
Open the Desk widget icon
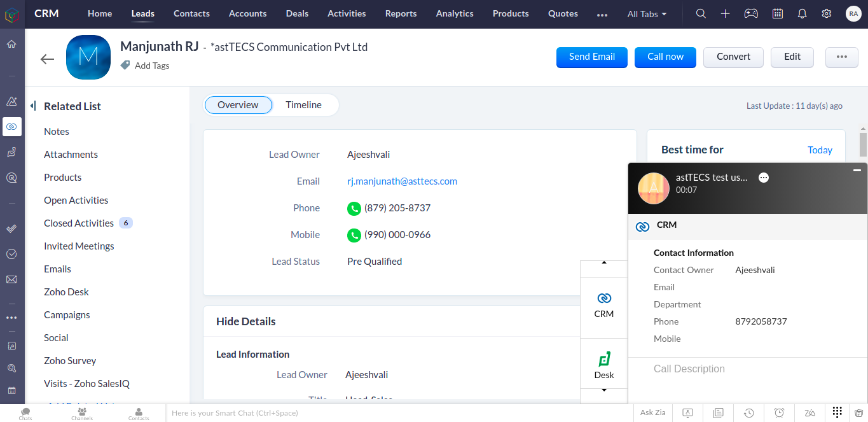(x=604, y=366)
